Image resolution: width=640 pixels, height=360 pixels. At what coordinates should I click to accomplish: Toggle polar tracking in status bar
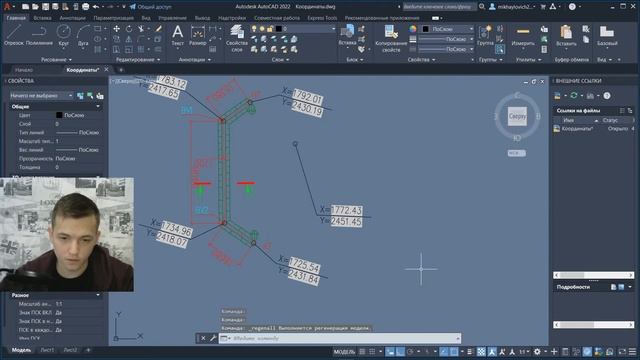[x=410, y=351]
